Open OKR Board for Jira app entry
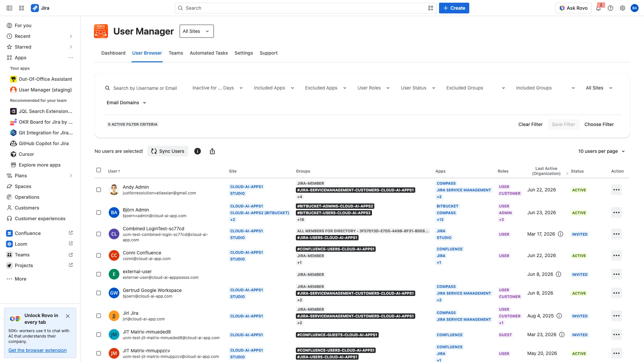 point(41,122)
